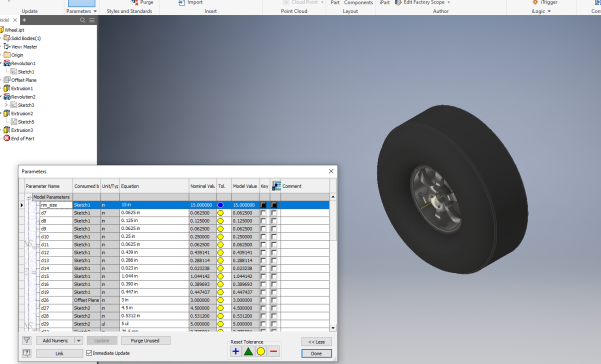Viewport: 601px width, 364px height.
Task: Open Edit Factory Scope dropdown arrow
Action: click(449, 3)
